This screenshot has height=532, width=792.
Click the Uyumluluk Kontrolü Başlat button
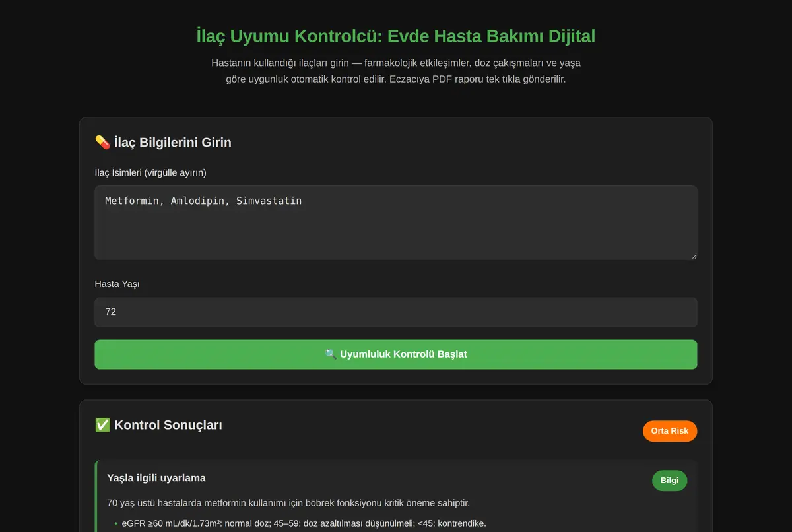[396, 354]
